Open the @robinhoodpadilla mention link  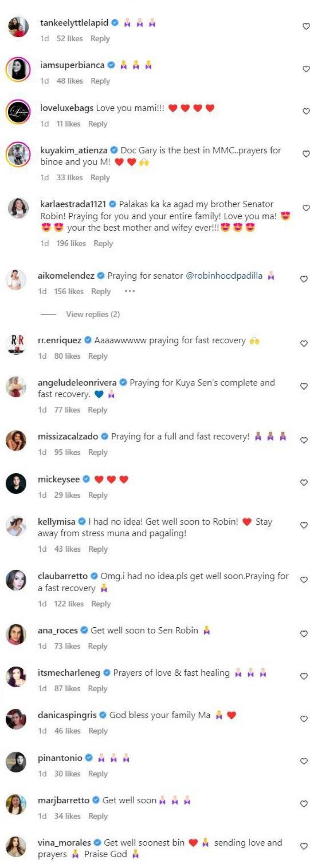[226, 276]
